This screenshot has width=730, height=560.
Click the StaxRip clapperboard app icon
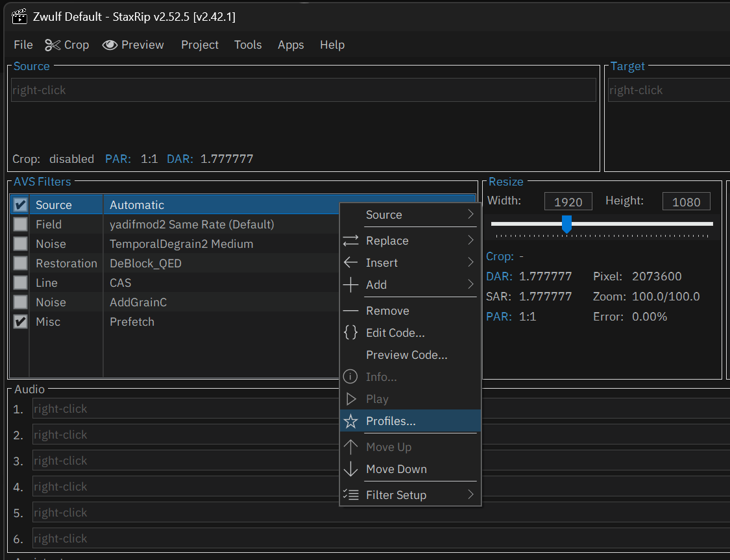click(x=19, y=16)
